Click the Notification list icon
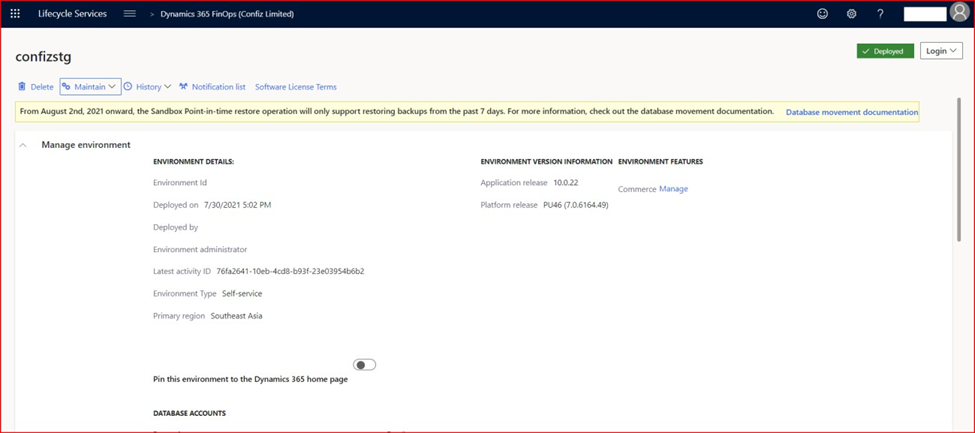 coord(184,87)
